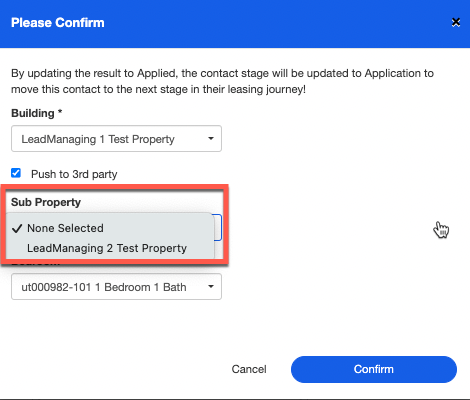
Task: Close the Please Confirm dialog with X
Action: (x=456, y=22)
